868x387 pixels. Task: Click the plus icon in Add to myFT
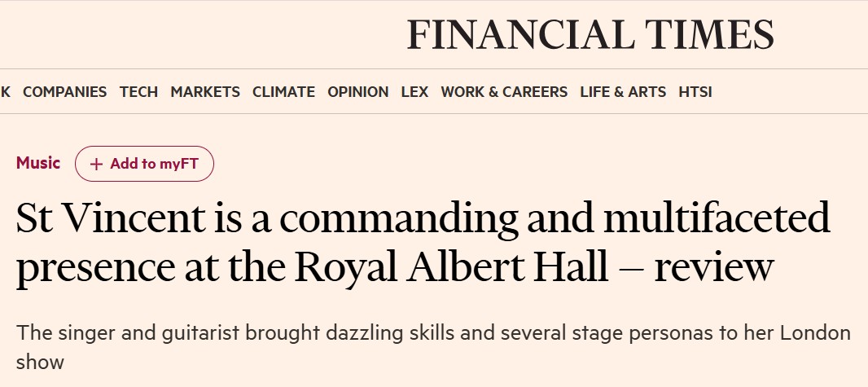point(96,164)
